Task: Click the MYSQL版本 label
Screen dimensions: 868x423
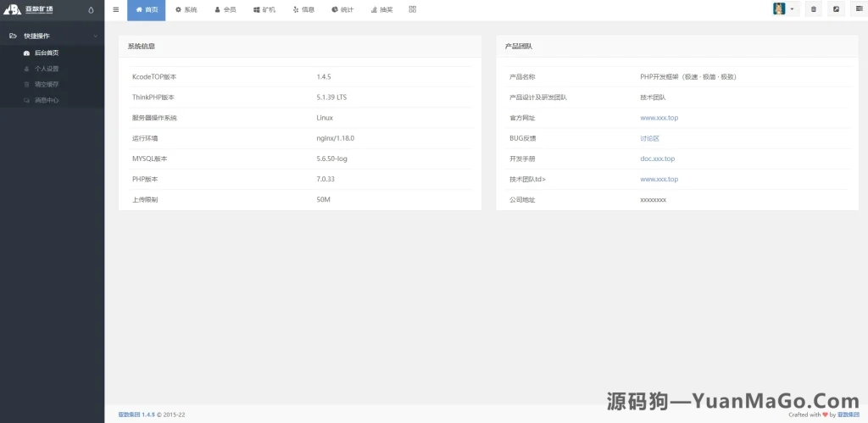Action: coord(149,159)
